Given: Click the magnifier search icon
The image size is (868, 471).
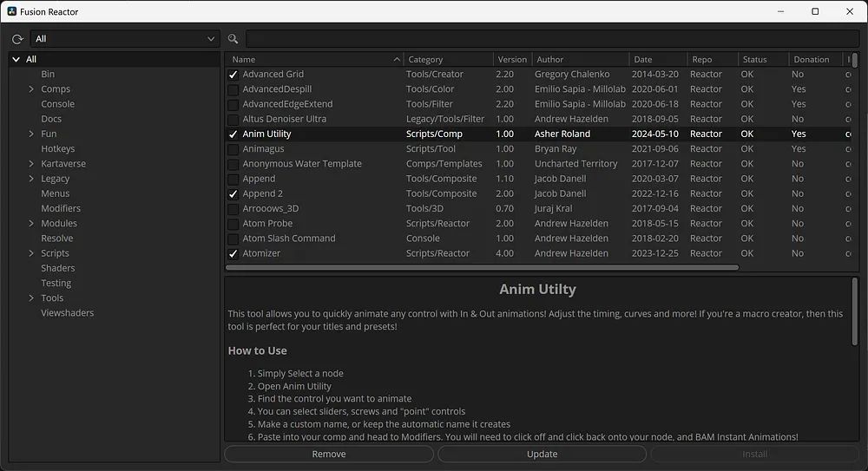Looking at the screenshot, I should point(233,39).
